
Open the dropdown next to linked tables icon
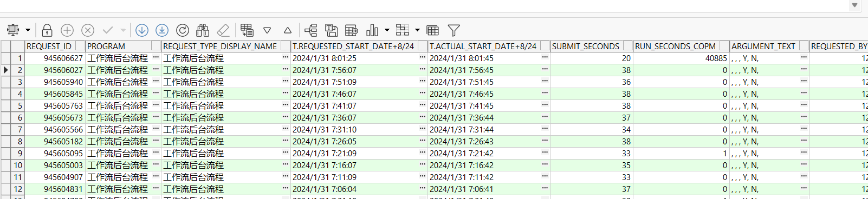(x=417, y=30)
